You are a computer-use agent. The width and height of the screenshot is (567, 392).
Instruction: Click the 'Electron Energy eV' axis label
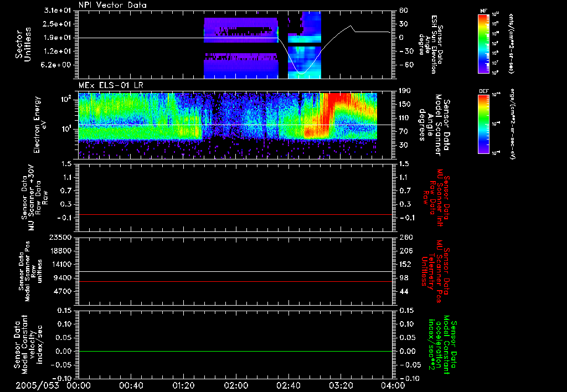click(x=40, y=125)
